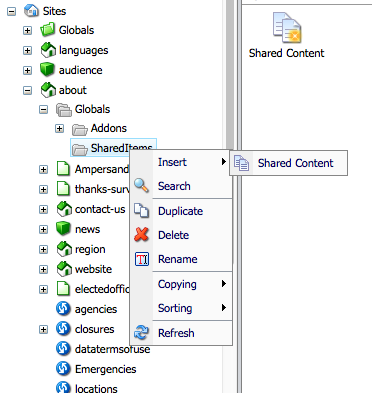The image size is (372, 393).
Task: Click the Duplicate pages icon in context menu
Action: 141,210
